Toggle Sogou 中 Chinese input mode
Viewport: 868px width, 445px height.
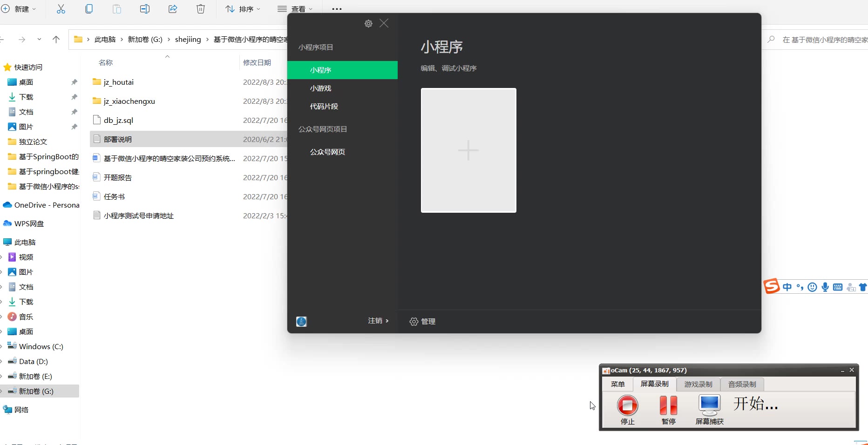pyautogui.click(x=787, y=287)
